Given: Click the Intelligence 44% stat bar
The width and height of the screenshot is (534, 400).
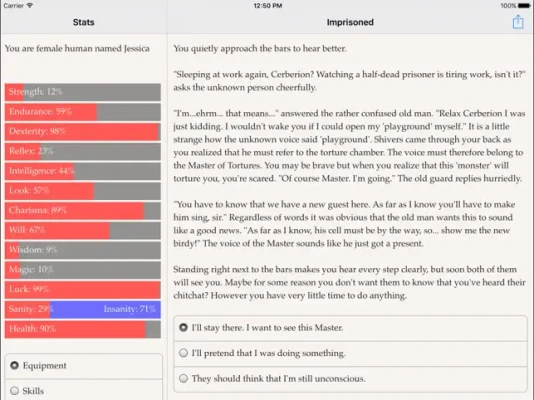Looking at the screenshot, I should 83,171.
